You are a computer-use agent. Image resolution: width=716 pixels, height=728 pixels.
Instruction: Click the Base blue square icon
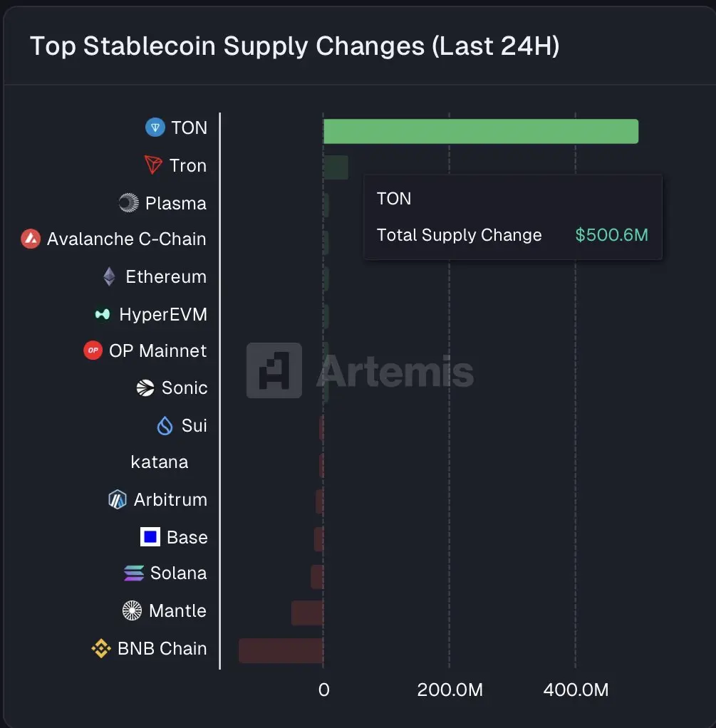pos(150,537)
